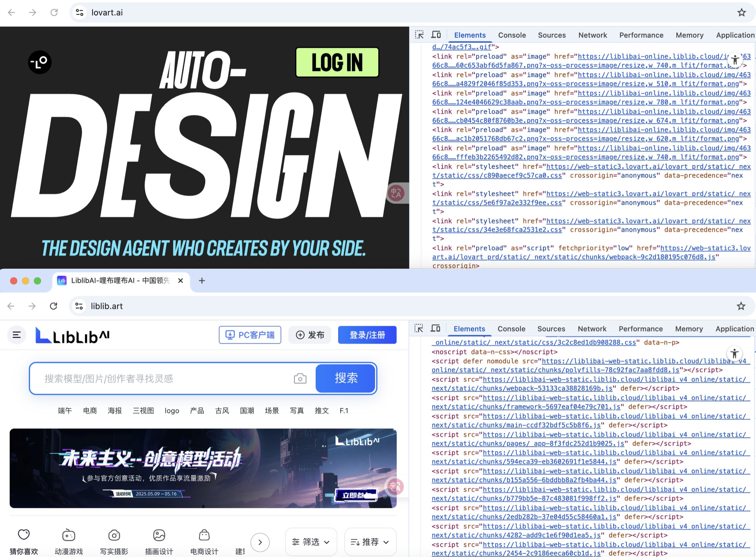Select the 猜你喜欢 heart category
The image size is (756, 557).
click(24, 542)
